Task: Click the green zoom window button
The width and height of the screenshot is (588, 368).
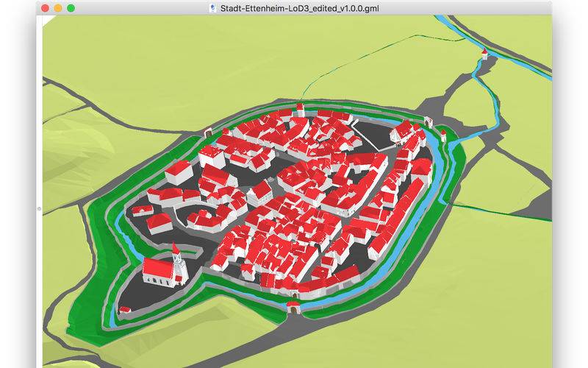Action: point(71,8)
